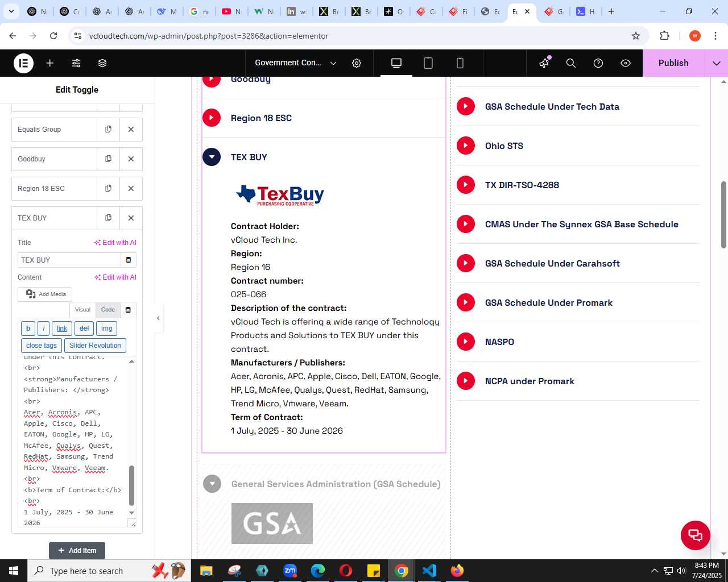Preview changes with eye icon

point(626,63)
